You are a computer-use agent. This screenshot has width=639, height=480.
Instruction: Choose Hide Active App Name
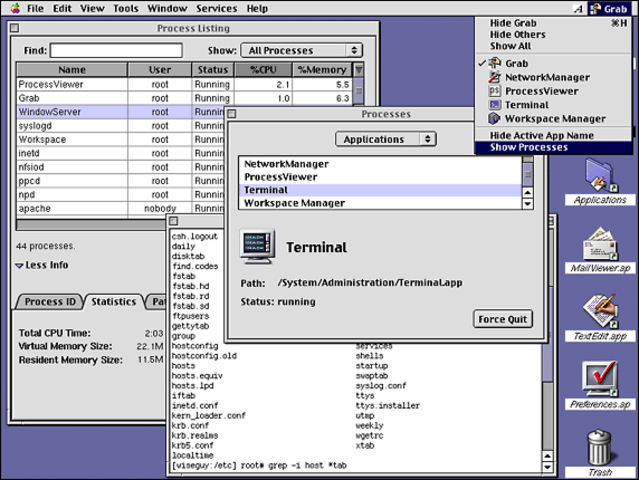[553, 135]
